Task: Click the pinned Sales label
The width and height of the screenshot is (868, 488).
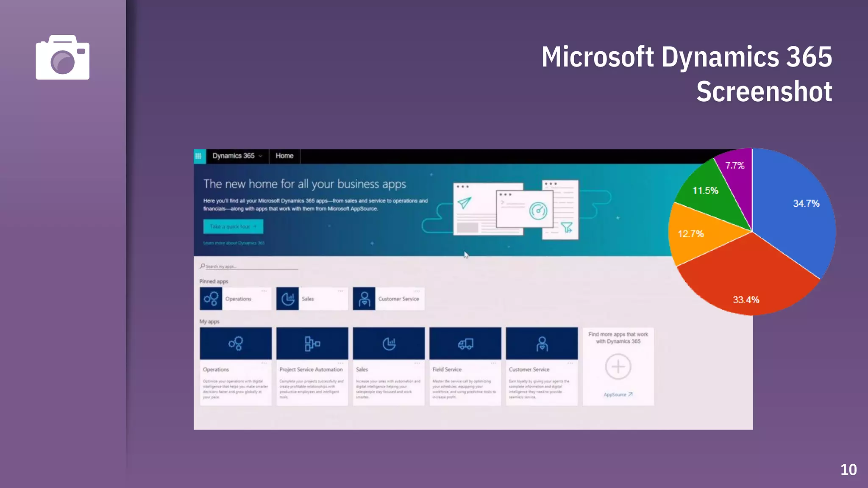Action: click(308, 299)
